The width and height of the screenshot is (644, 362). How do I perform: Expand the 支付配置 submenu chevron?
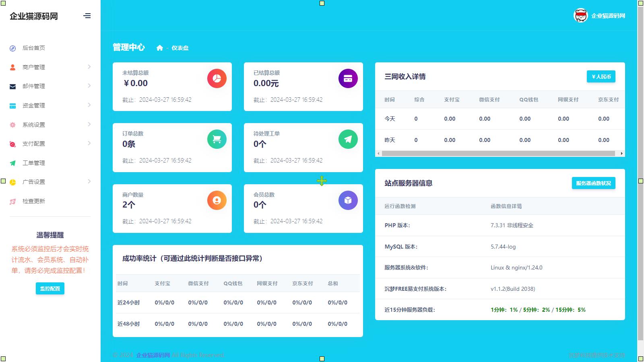(x=89, y=143)
